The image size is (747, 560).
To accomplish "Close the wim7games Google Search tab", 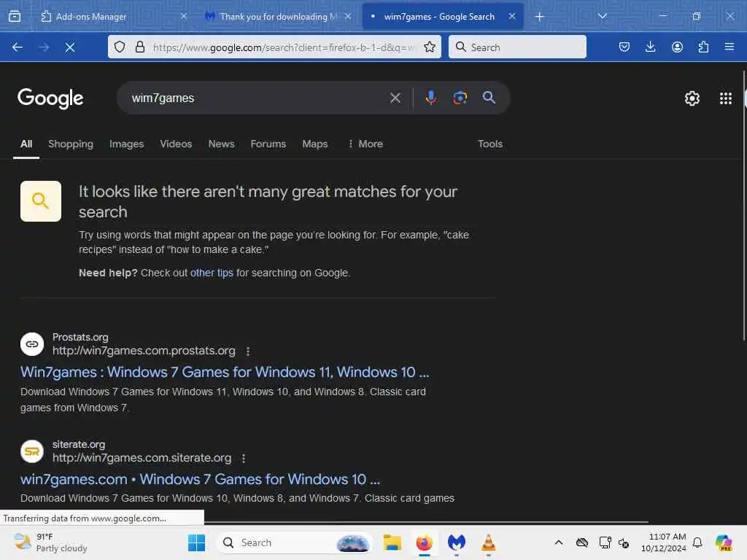I will [511, 16].
